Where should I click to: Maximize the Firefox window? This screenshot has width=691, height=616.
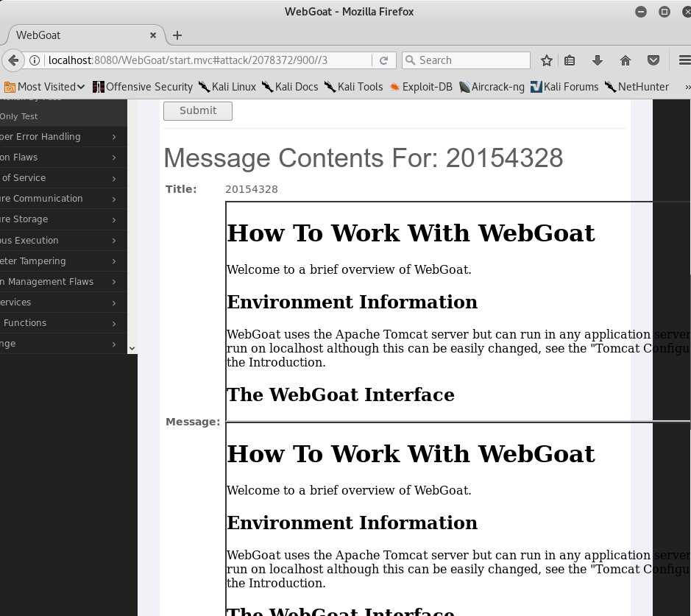[x=664, y=12]
